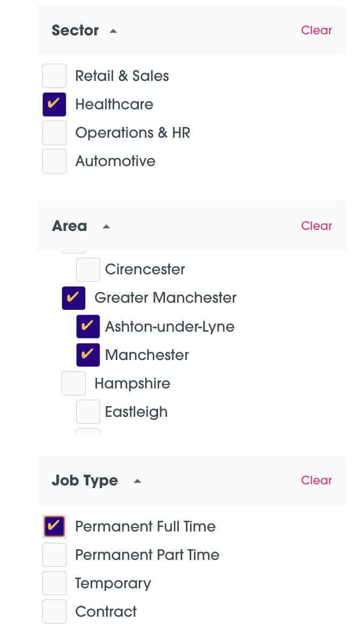Clear the Job Type filters

[x=316, y=481]
